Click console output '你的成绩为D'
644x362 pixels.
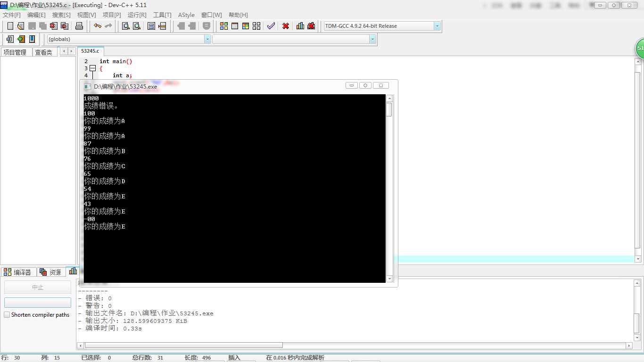(105, 181)
